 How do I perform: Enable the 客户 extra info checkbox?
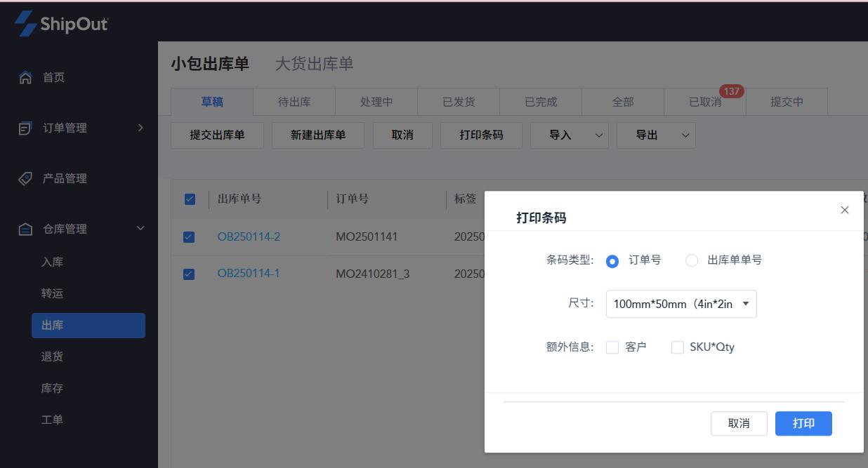612,347
